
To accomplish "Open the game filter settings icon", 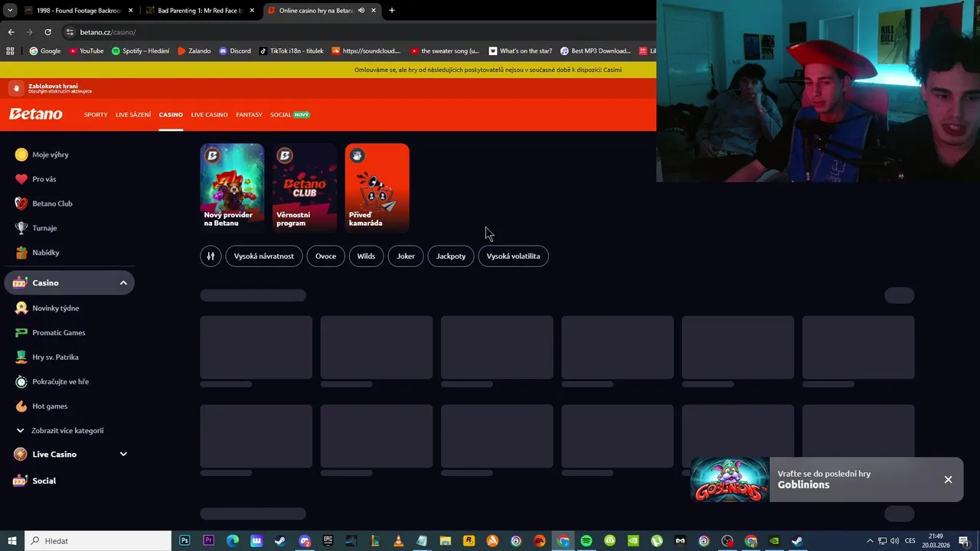I will coord(211,256).
